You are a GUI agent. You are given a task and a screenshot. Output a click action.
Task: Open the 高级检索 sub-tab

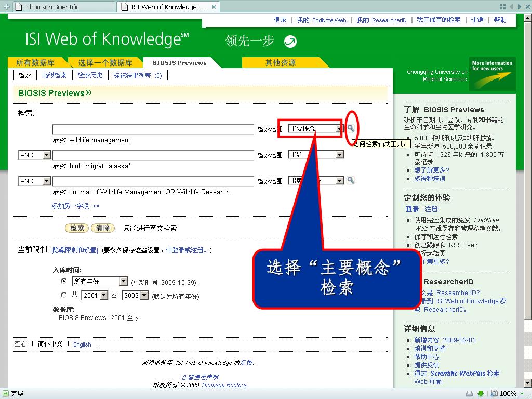[54, 75]
